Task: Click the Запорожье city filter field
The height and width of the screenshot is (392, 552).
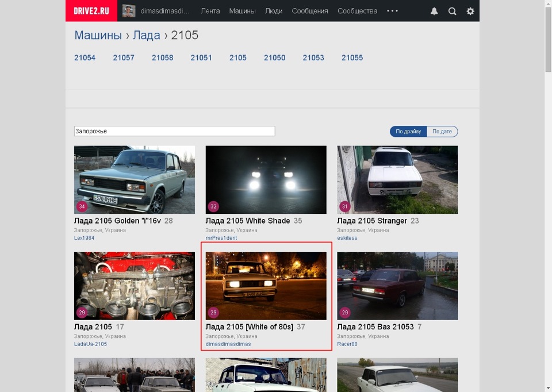Action: pos(175,131)
